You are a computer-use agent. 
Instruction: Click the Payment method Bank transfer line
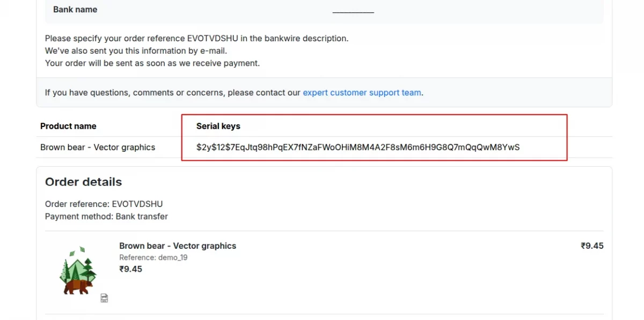tap(106, 217)
